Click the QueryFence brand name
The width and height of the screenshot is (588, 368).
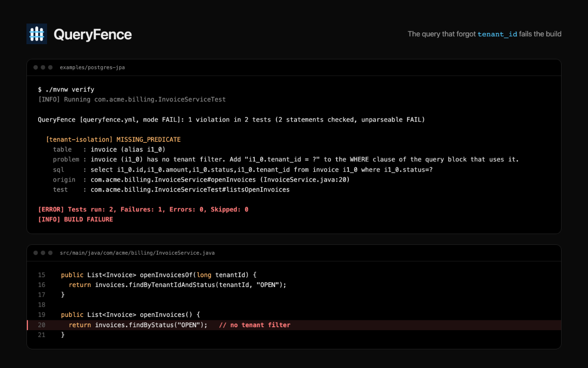93,34
